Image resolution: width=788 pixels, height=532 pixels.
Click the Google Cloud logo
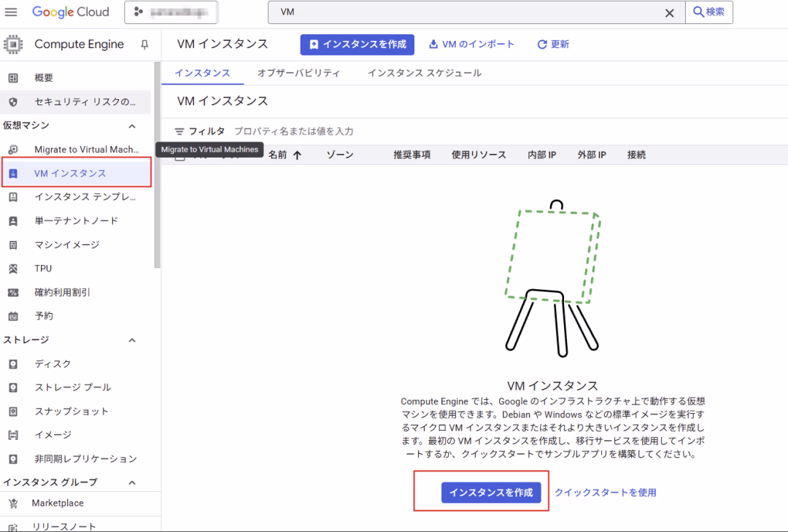click(70, 12)
